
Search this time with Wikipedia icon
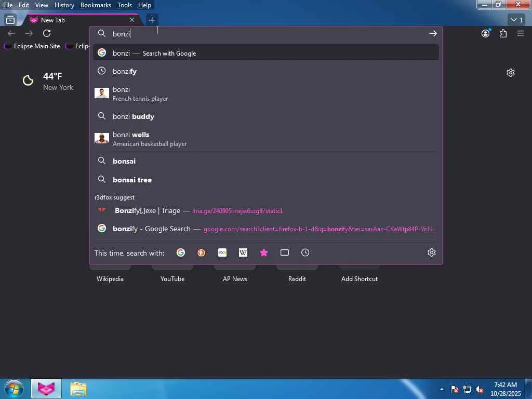[x=243, y=252]
